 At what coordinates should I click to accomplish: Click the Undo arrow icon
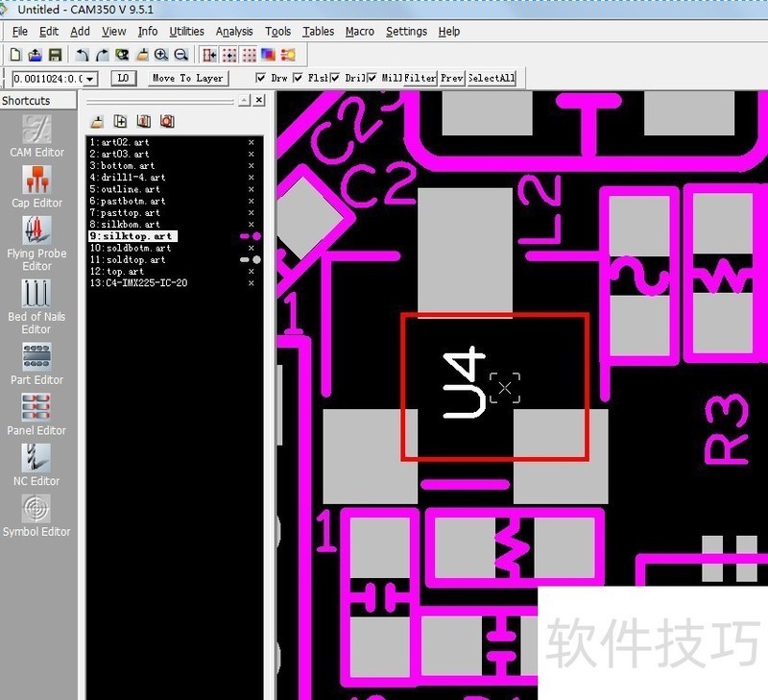point(83,55)
